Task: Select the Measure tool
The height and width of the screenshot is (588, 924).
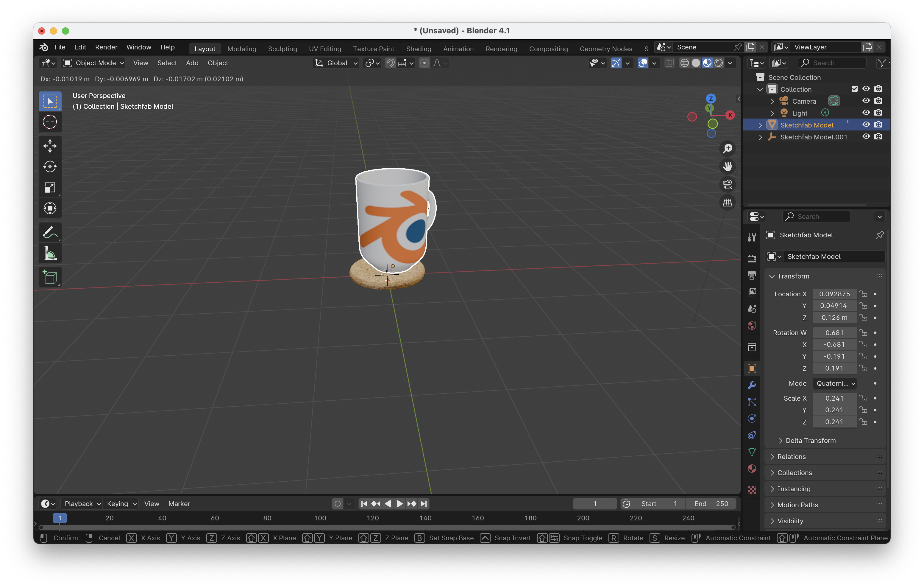Action: tap(50, 253)
